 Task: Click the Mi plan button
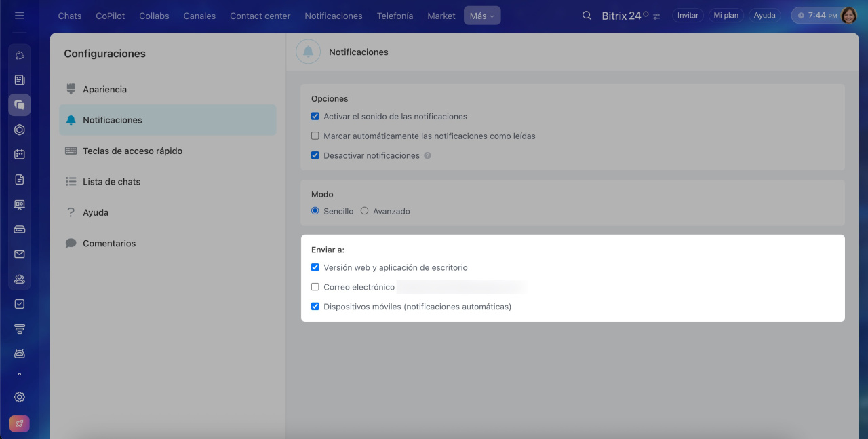[x=726, y=15]
